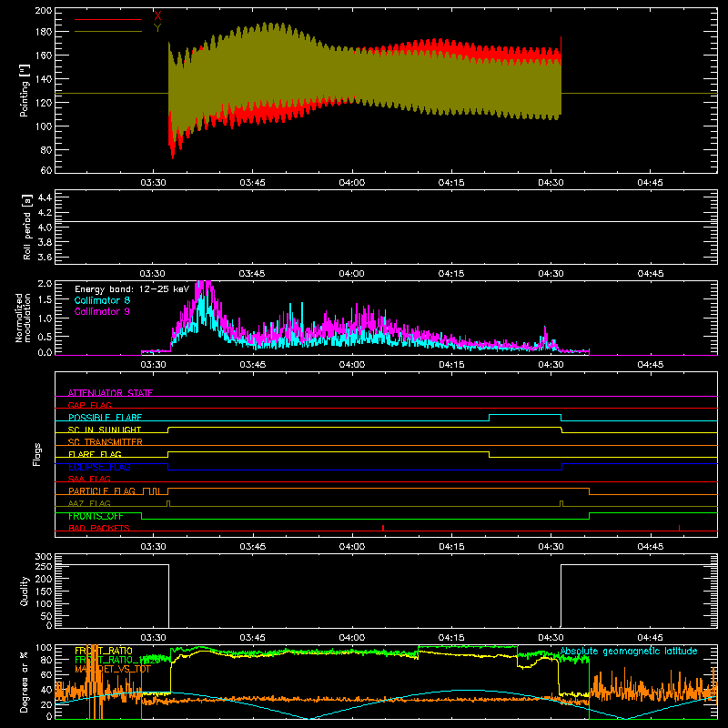Click the 'Pointing' y-axis title
The image size is (728, 728).
pos(25,90)
